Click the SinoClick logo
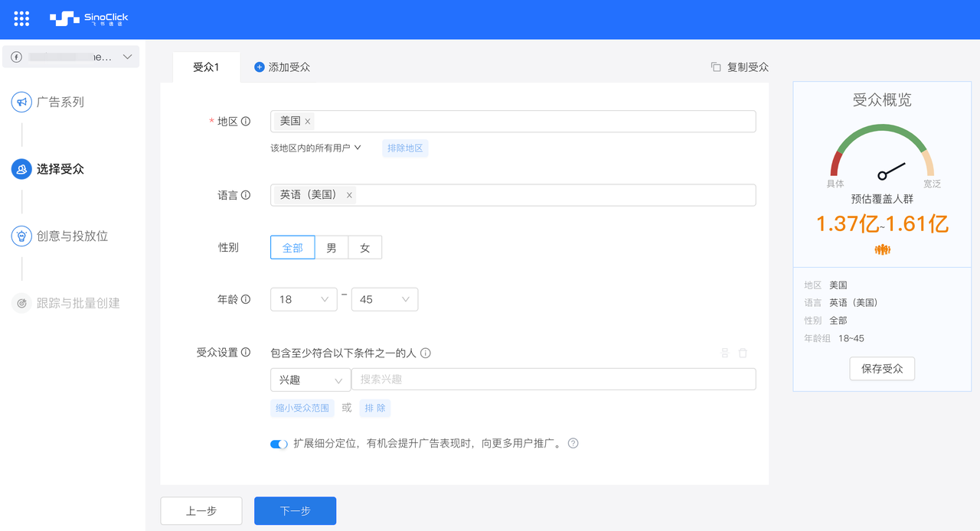Image resolution: width=980 pixels, height=531 pixels. pos(89,18)
